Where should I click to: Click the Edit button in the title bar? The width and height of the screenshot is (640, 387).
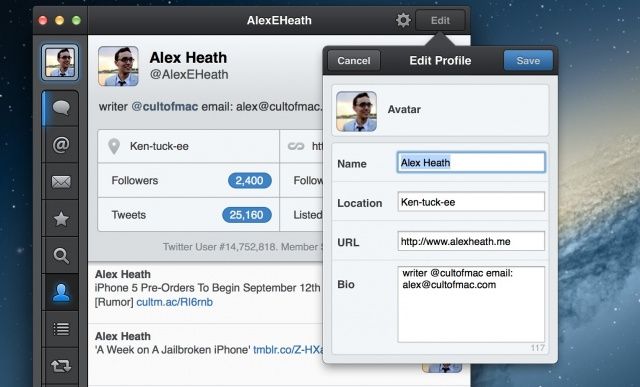click(x=440, y=20)
